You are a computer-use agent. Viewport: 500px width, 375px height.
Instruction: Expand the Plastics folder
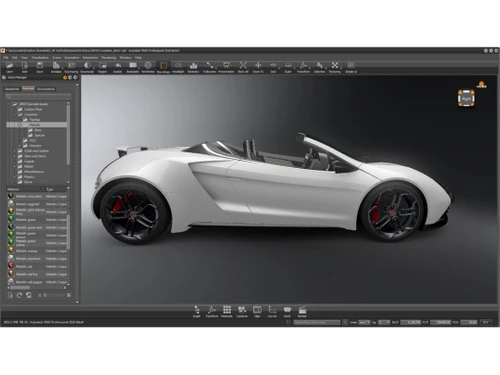pyautogui.click(x=15, y=177)
